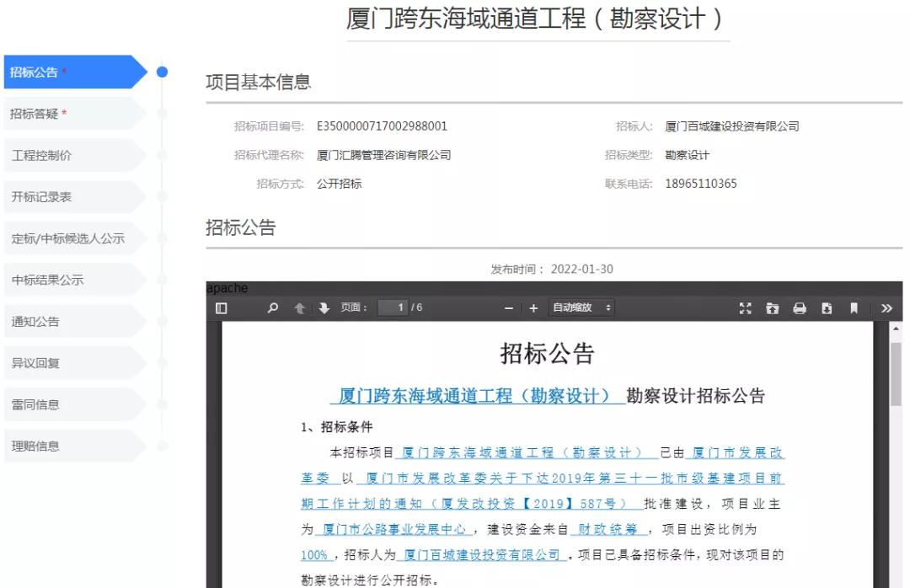Switch PDF to presentation fullscreen mode
Image resolution: width=910 pixels, height=588 pixels.
click(746, 308)
